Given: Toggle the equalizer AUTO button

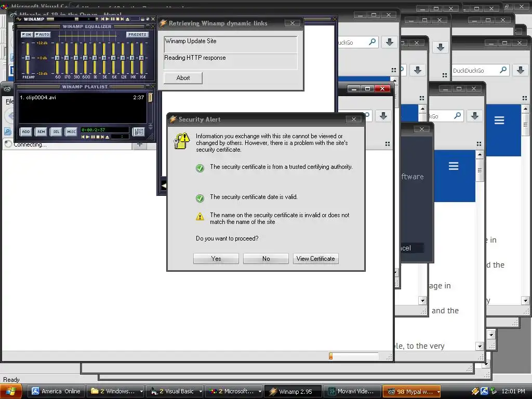Looking at the screenshot, I should pos(43,35).
